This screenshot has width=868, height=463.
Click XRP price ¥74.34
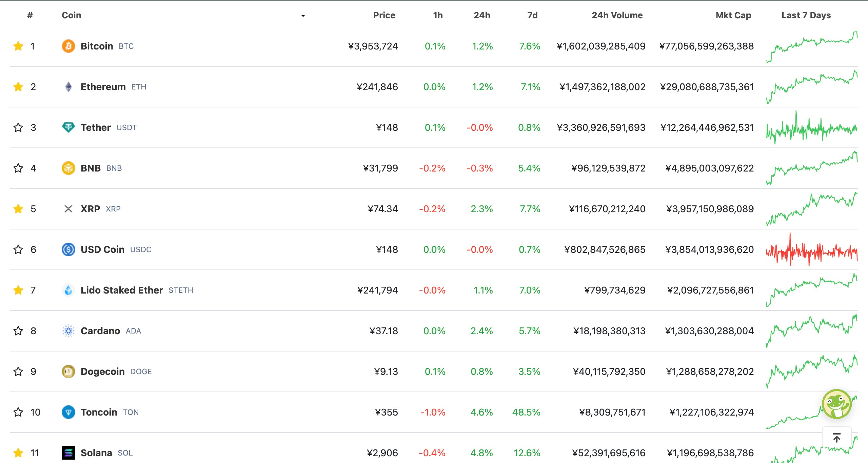coord(383,209)
